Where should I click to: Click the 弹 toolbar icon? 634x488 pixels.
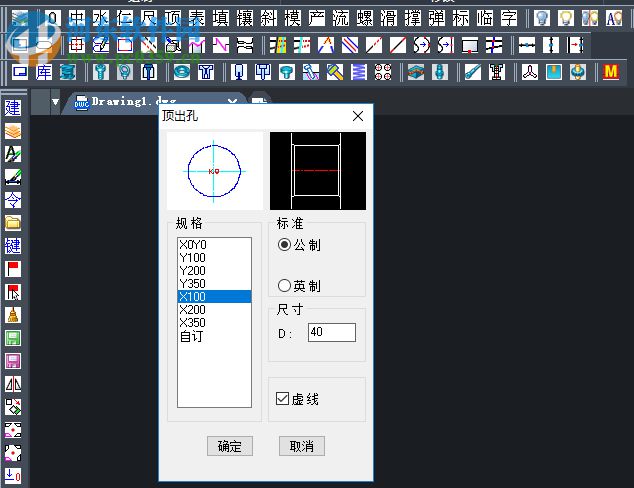tap(437, 18)
